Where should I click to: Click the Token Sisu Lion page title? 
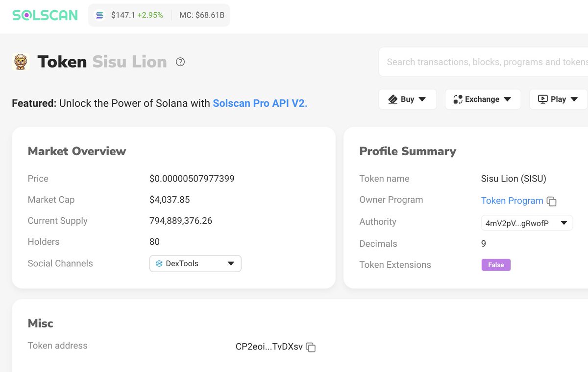pos(102,62)
